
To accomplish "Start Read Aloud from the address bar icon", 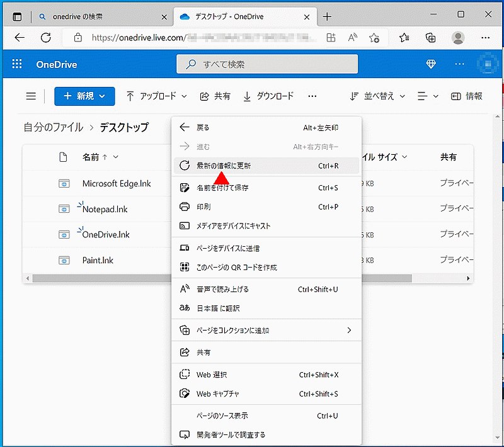I will click(x=353, y=38).
